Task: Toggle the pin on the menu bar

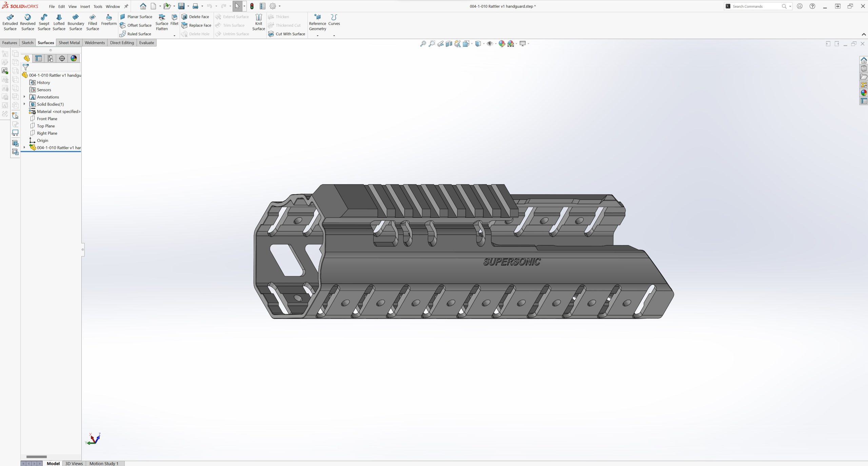Action: (126, 6)
